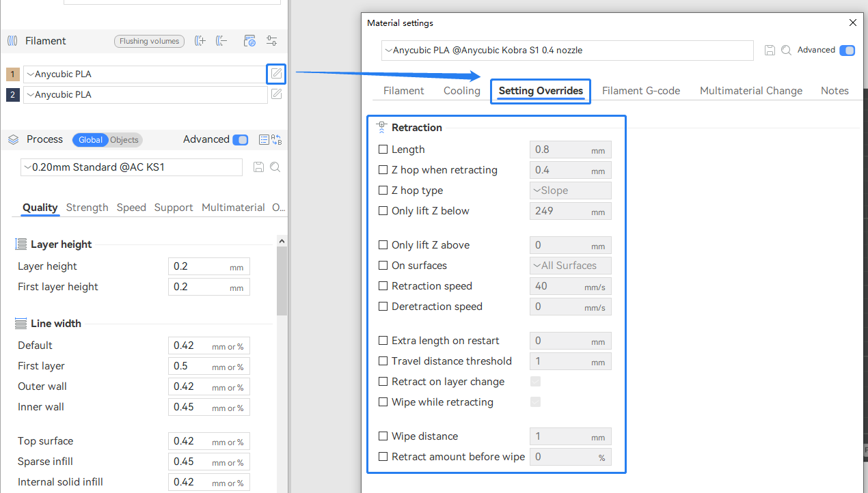Image resolution: width=868 pixels, height=493 pixels.
Task: Toggle Advanced mode in the Process panel
Action: 241,140
